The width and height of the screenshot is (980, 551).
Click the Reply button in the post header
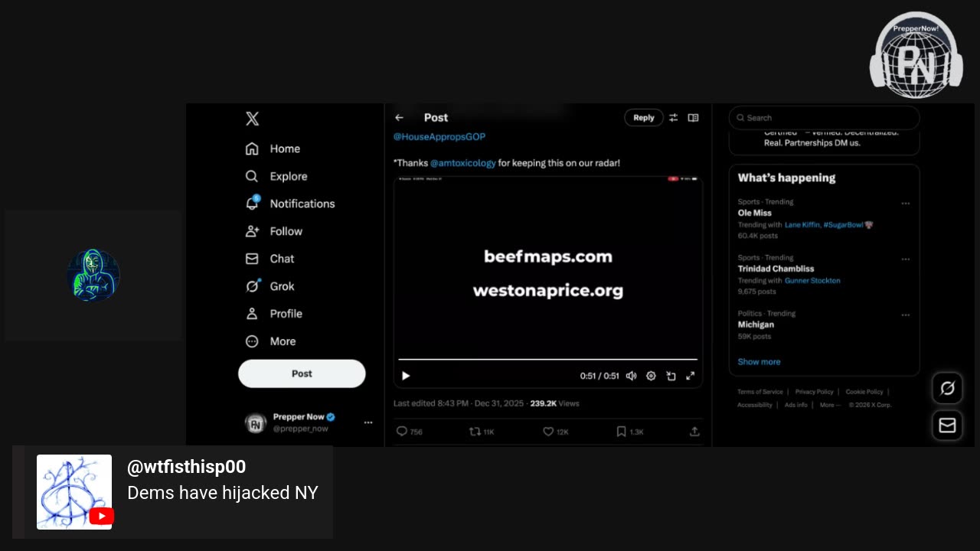(x=644, y=118)
